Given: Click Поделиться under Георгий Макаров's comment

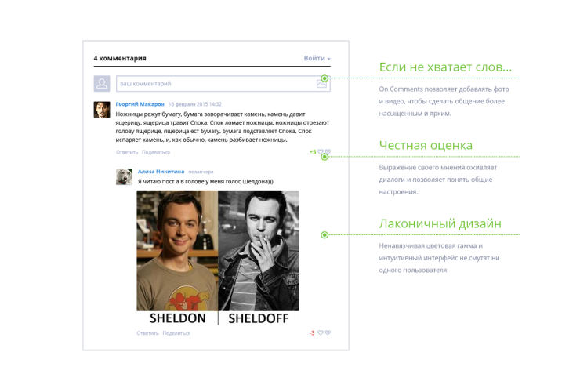Looking at the screenshot, I should click(x=155, y=152).
